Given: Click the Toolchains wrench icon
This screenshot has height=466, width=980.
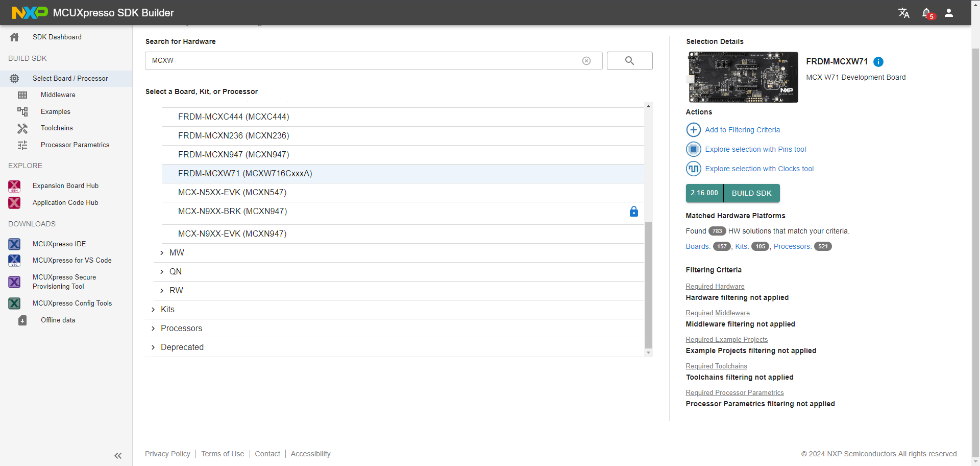Looking at the screenshot, I should tap(22, 128).
